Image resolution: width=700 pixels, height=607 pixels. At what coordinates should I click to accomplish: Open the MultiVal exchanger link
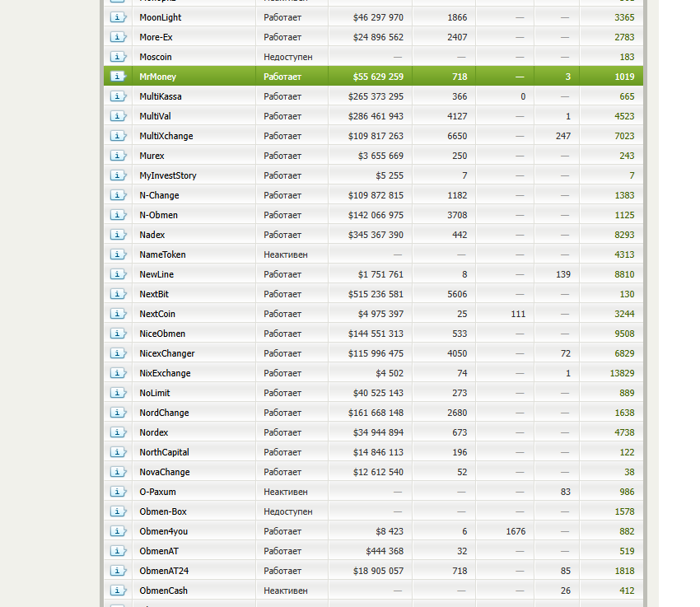pyautogui.click(x=155, y=116)
